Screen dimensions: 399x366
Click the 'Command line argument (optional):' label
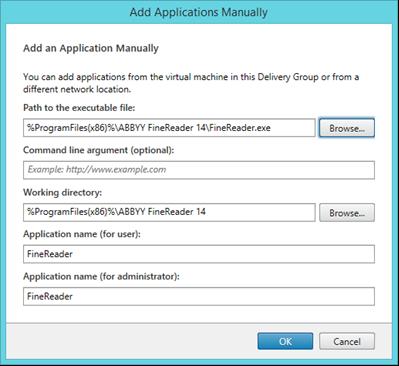point(99,150)
